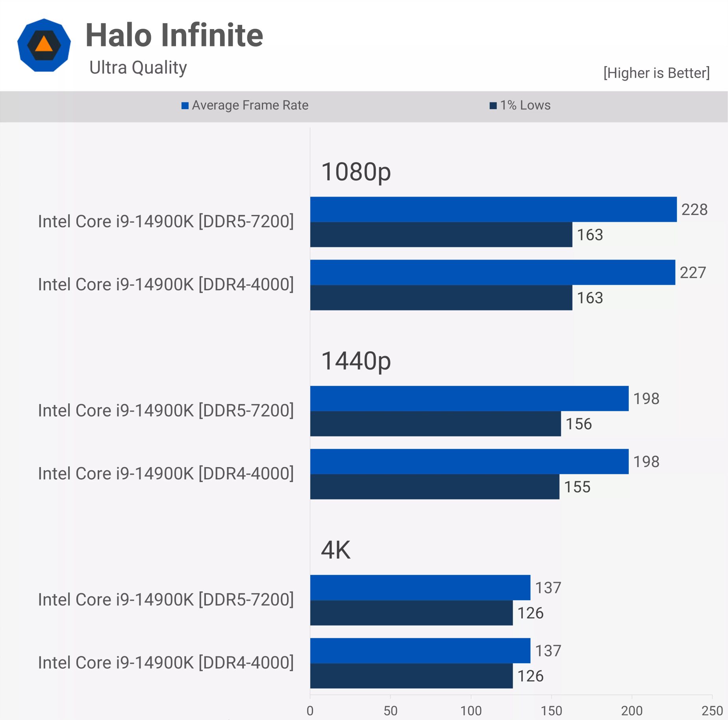Select the 4K section heading
The height and width of the screenshot is (720, 728).
336,550
